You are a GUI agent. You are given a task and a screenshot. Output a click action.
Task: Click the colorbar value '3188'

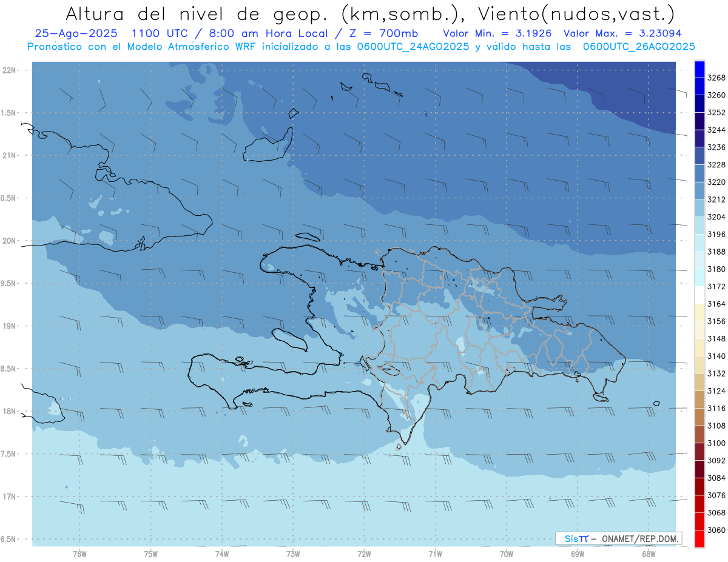pos(716,252)
